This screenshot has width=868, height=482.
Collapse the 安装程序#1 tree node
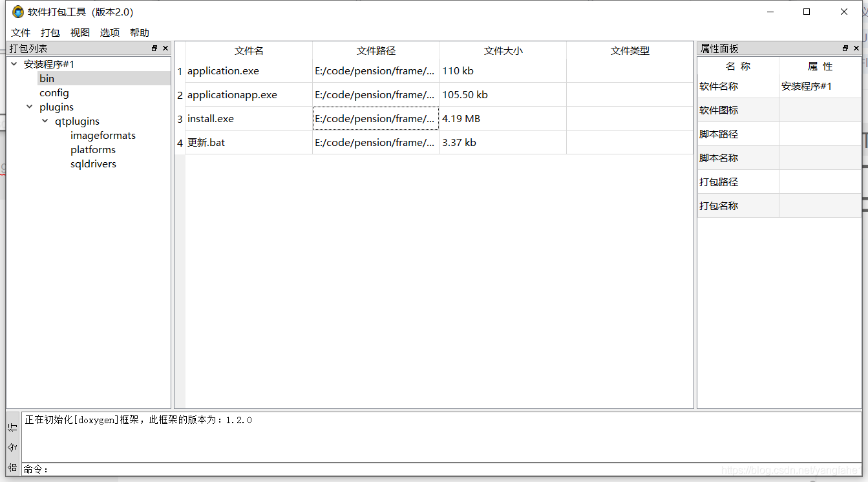click(x=14, y=65)
